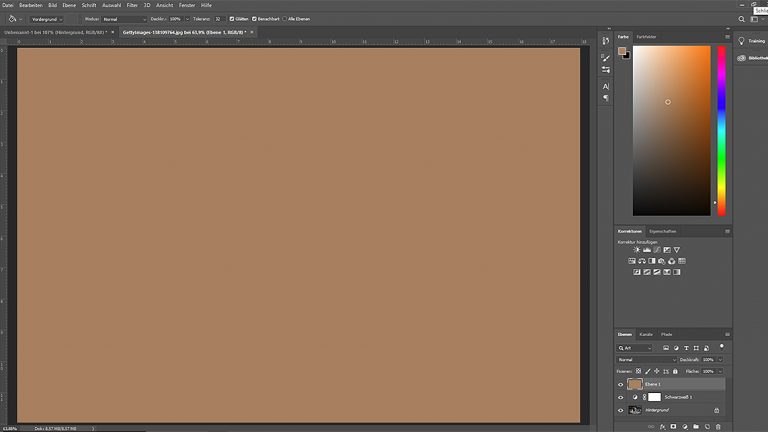Click the Paint Bucket tool icon in options bar
The width and height of the screenshot is (768, 432).
point(11,18)
